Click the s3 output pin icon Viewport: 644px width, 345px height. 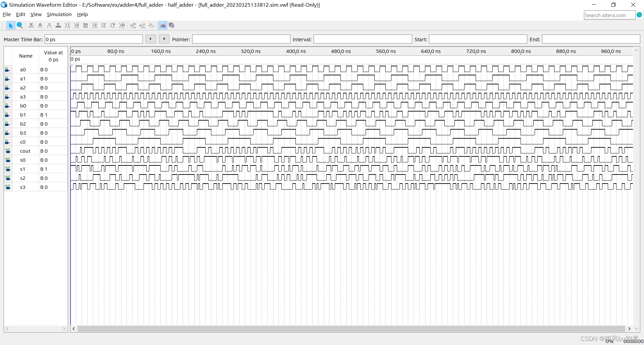7,187
